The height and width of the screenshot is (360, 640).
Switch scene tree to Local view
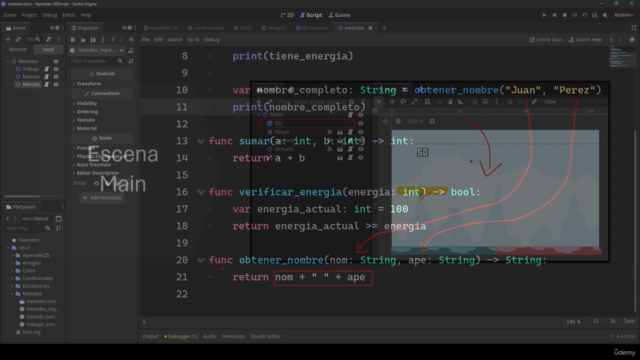point(48,49)
